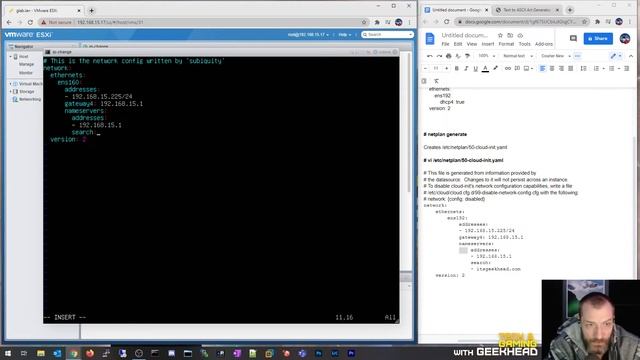Screen dimensions: 640x360
Task: Open comment history in Google Docs
Action: [x=573, y=38]
